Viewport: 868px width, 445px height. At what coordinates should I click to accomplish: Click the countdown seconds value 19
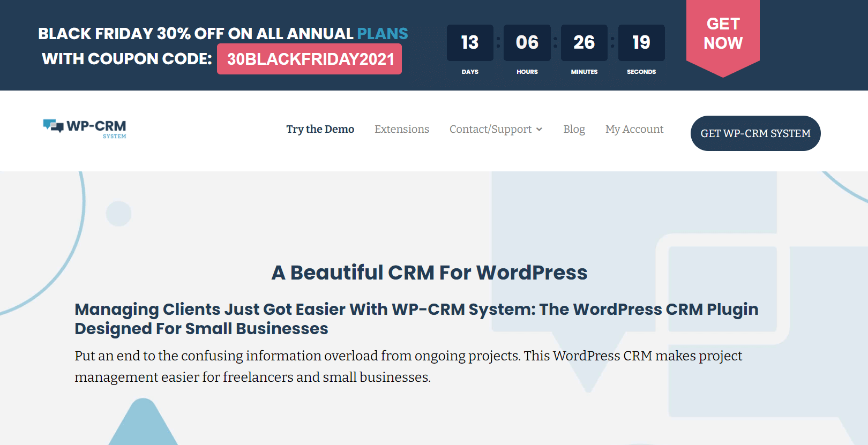(641, 43)
